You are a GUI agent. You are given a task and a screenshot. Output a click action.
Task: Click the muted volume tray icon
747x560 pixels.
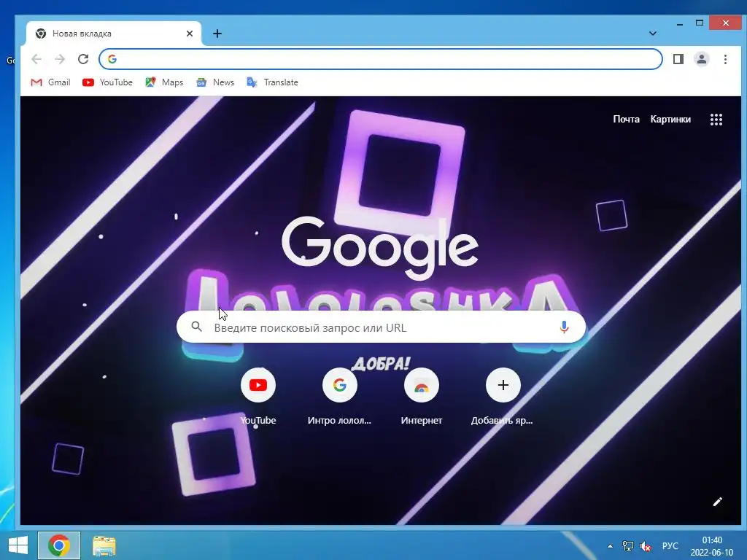click(x=646, y=546)
